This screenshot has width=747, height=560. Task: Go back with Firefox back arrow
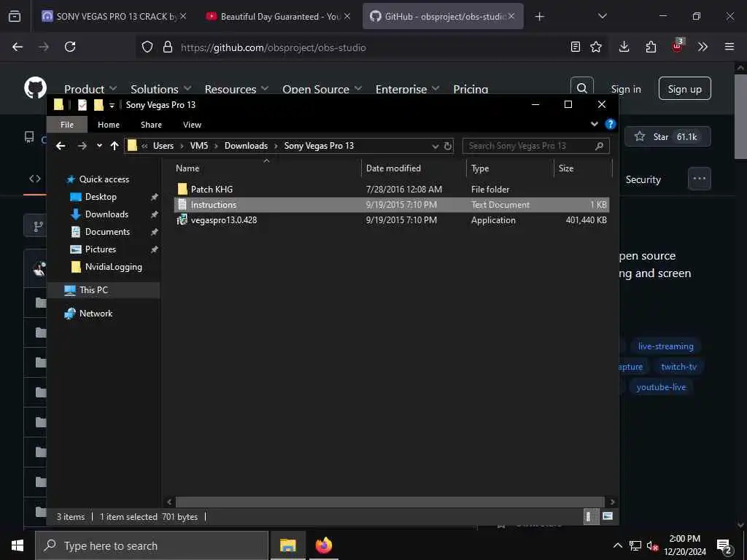(x=18, y=47)
